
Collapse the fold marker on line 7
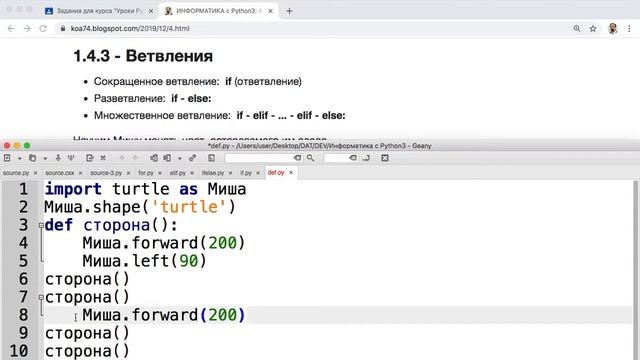[41, 298]
